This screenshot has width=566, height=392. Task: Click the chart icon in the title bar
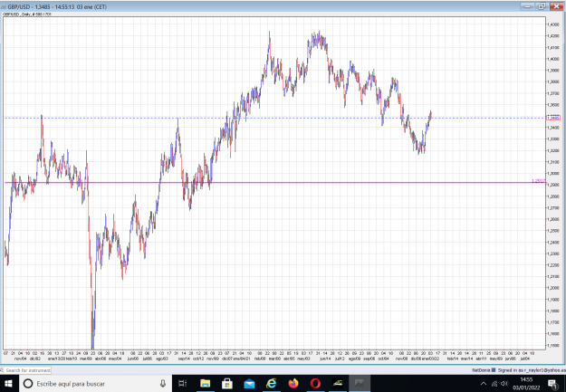(x=4, y=7)
